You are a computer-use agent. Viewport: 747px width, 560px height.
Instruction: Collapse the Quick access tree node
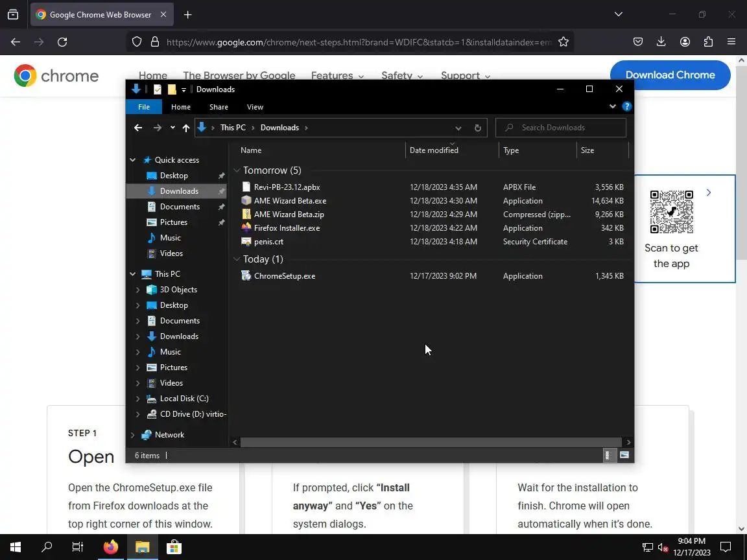pyautogui.click(x=133, y=160)
